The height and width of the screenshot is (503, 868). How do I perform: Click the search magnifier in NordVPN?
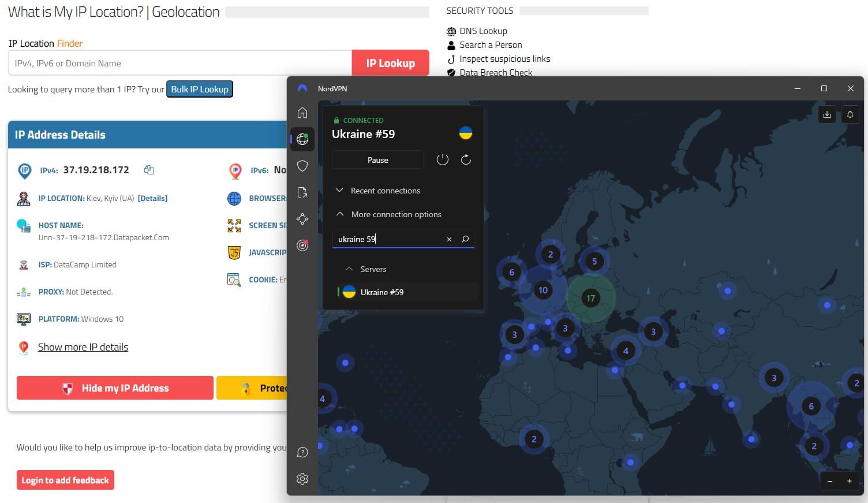point(465,239)
